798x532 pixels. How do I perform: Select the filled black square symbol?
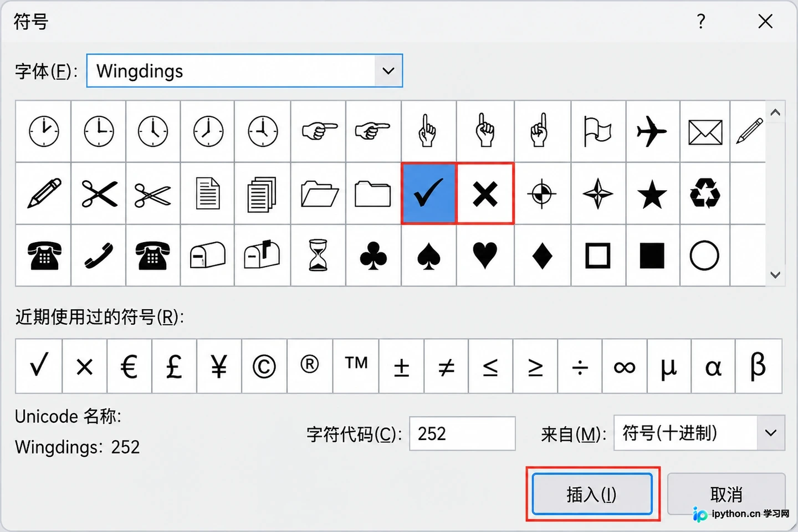653,255
